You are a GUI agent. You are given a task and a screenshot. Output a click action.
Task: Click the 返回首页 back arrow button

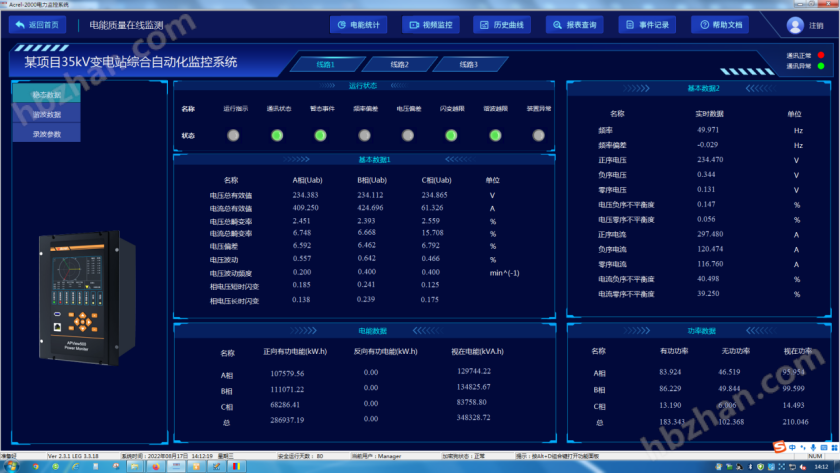pyautogui.click(x=34, y=25)
